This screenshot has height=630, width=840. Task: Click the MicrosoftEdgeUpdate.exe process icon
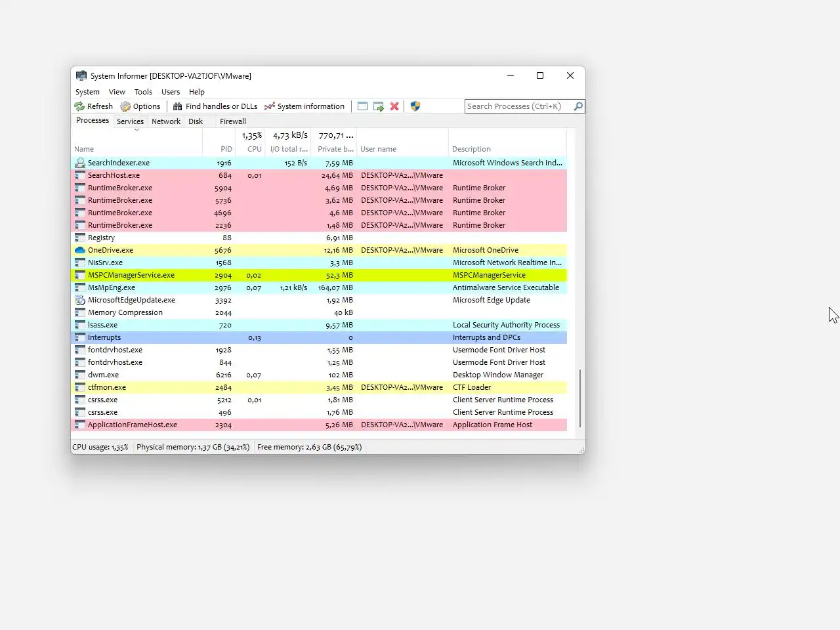(x=80, y=300)
